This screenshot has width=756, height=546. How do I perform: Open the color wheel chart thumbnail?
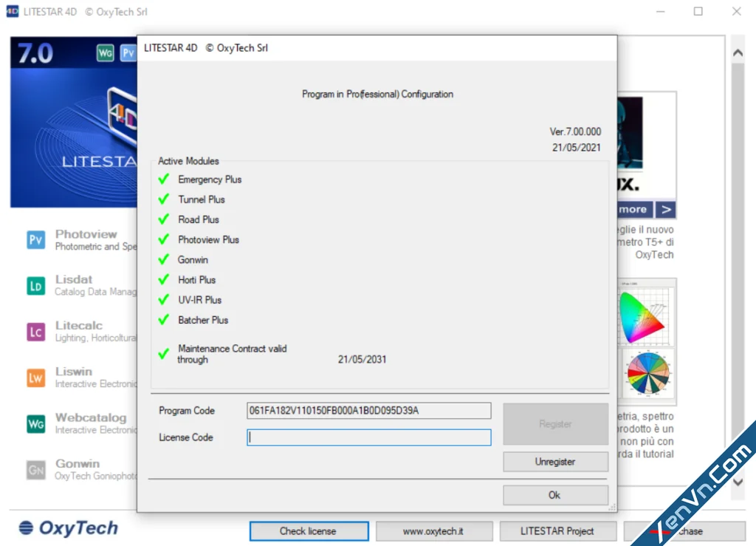pyautogui.click(x=647, y=373)
